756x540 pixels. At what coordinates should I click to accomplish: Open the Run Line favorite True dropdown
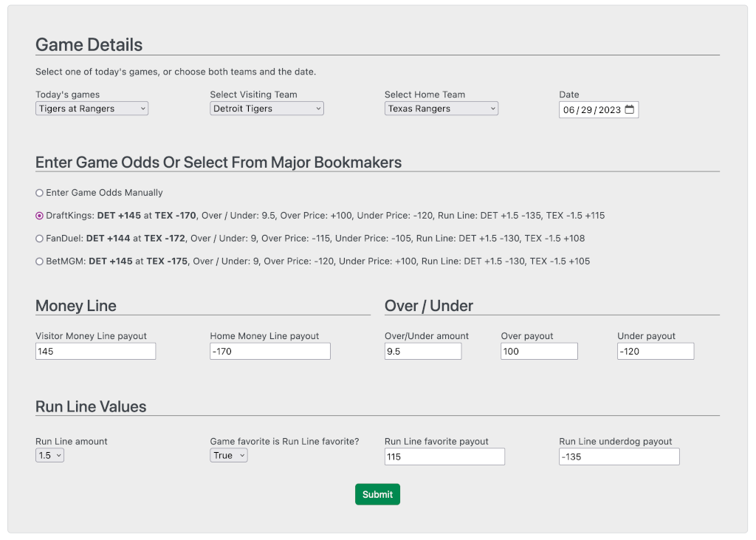(228, 455)
